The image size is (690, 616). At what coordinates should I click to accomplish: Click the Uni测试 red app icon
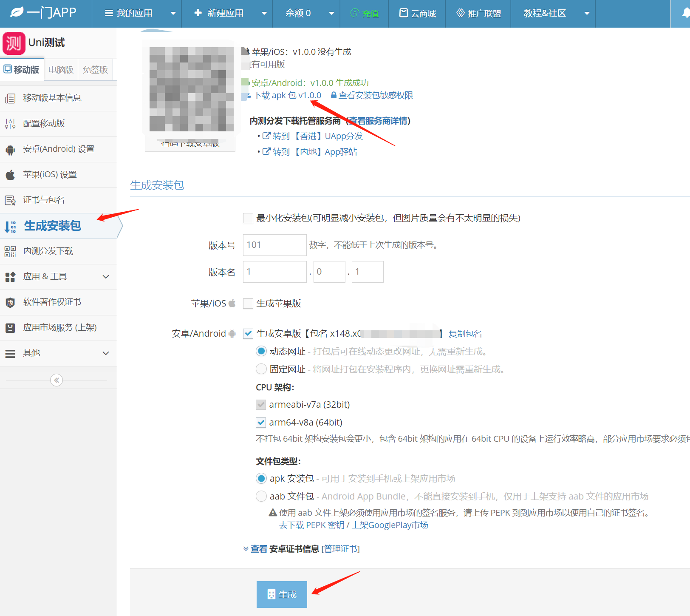tap(14, 43)
